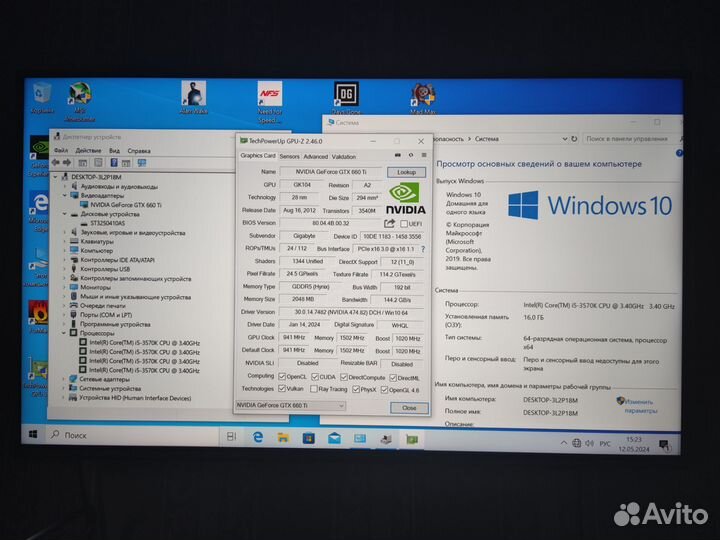
Task: Open the Файл menu in Device Manager
Action: click(x=61, y=150)
